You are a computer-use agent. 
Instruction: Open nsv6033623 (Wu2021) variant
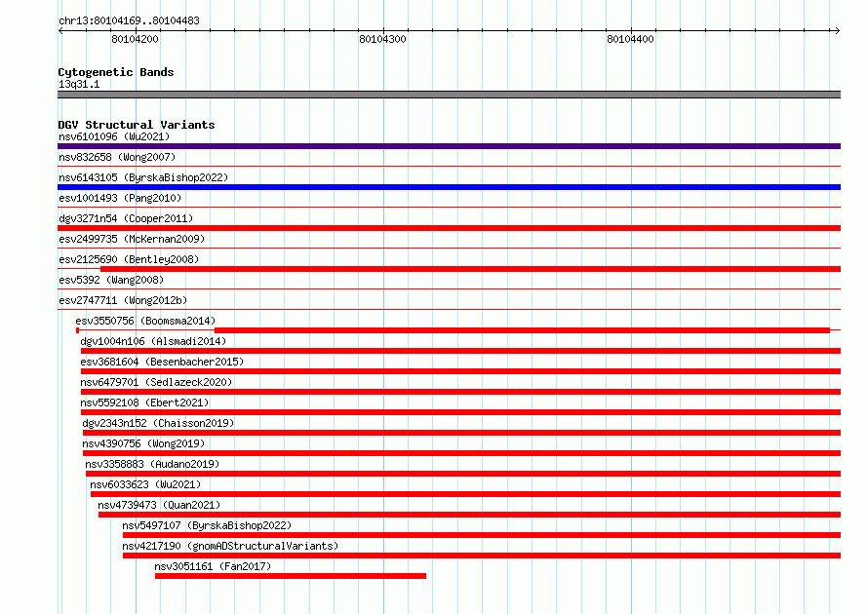coord(145,484)
